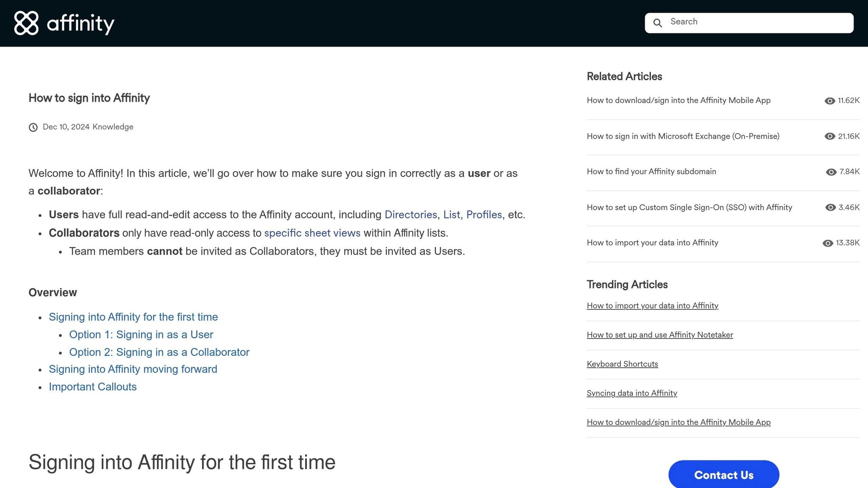Image resolution: width=868 pixels, height=488 pixels.
Task: Click eye icon next to 21.16K views
Action: click(829, 136)
